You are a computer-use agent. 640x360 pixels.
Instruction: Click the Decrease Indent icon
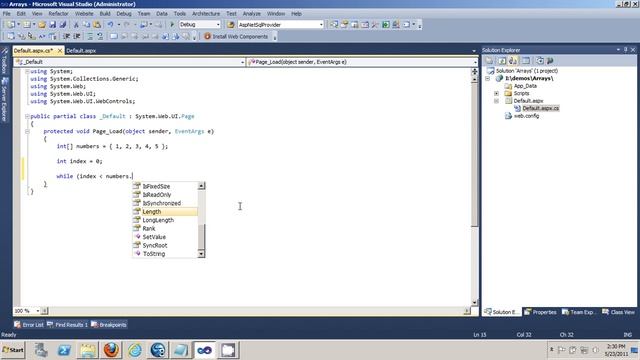click(x=66, y=37)
